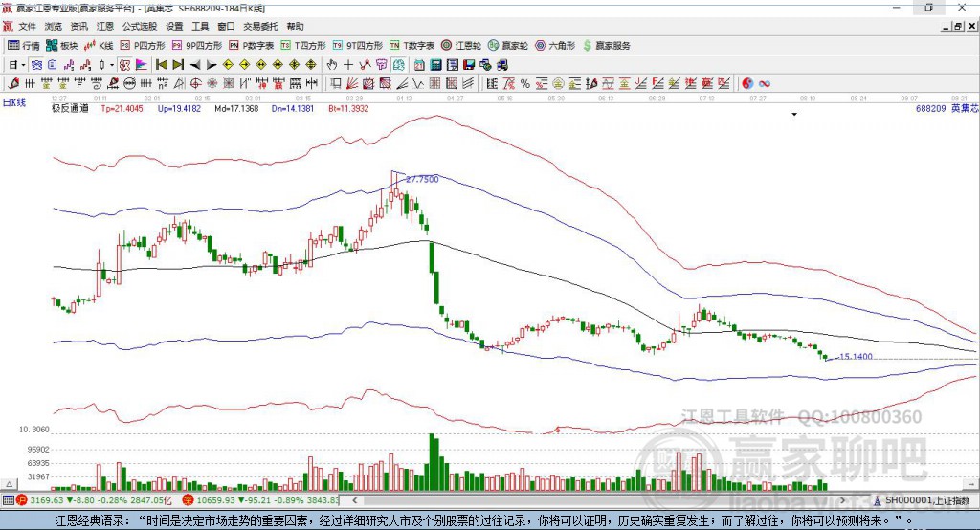This screenshot has height=530, width=980.
Task: Click the circled 金 golden ratio icon
Action: (x=558, y=84)
